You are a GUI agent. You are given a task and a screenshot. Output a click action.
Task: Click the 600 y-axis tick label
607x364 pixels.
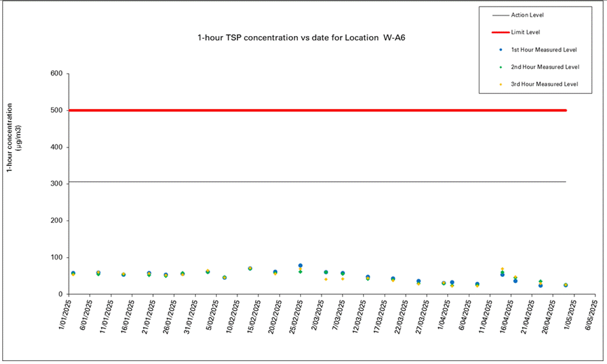[56, 74]
